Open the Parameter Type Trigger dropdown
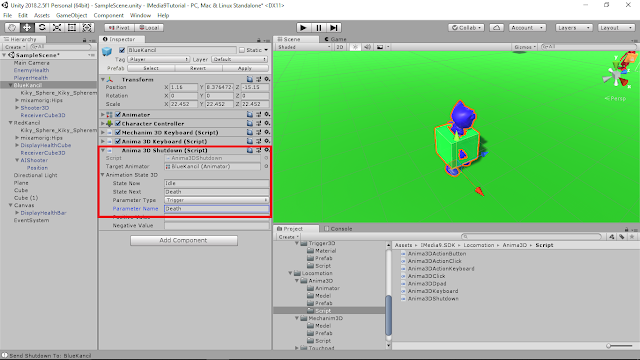Image resolution: width=640 pixels, height=360 pixels. 216,200
